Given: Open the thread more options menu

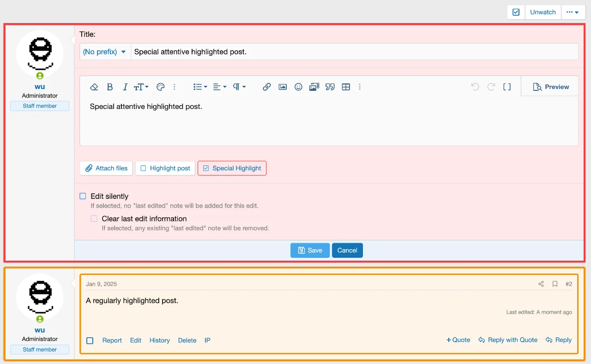Looking at the screenshot, I should [573, 12].
